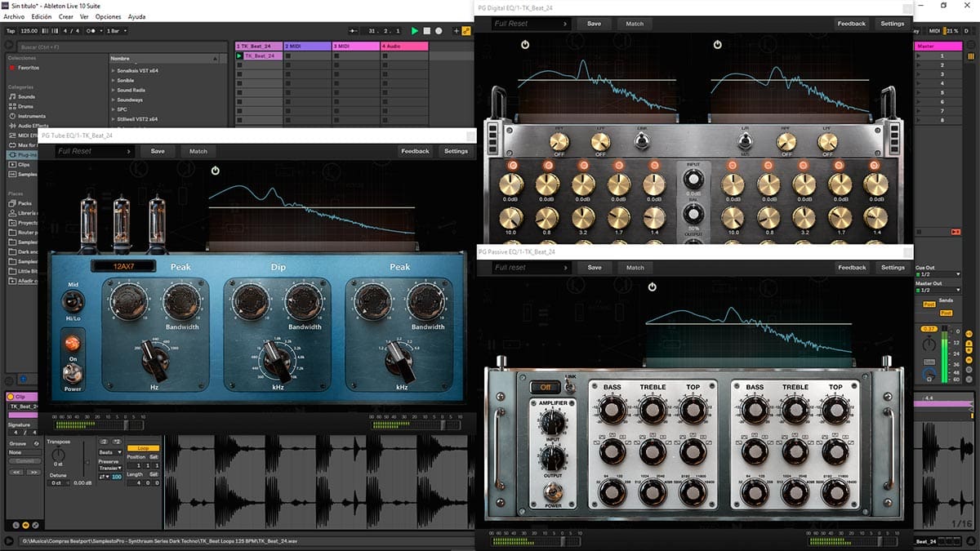Click Feedback in the PG Digital EQ window
This screenshot has height=551, width=980.
point(852,24)
